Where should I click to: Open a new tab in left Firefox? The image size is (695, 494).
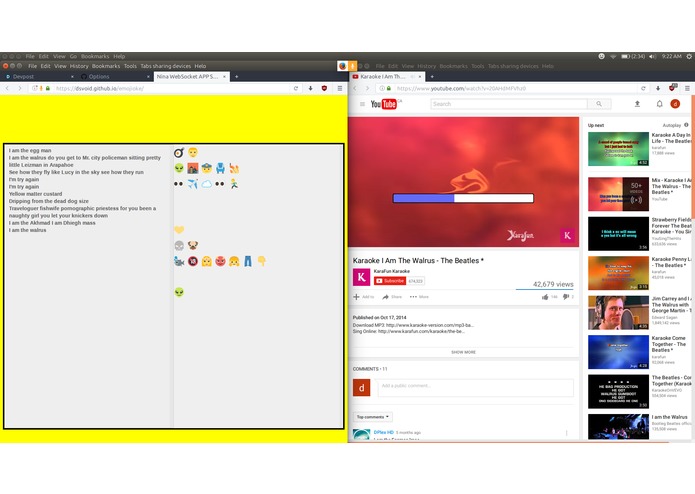237,77
